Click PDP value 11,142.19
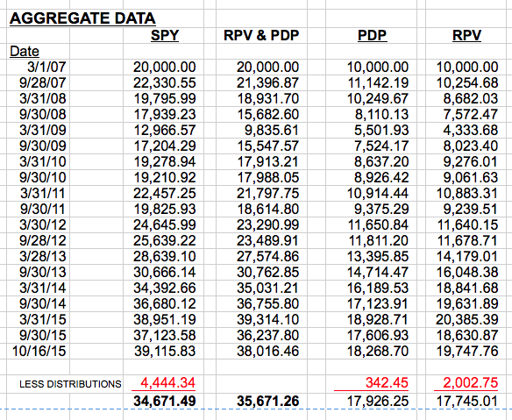 [x=378, y=82]
